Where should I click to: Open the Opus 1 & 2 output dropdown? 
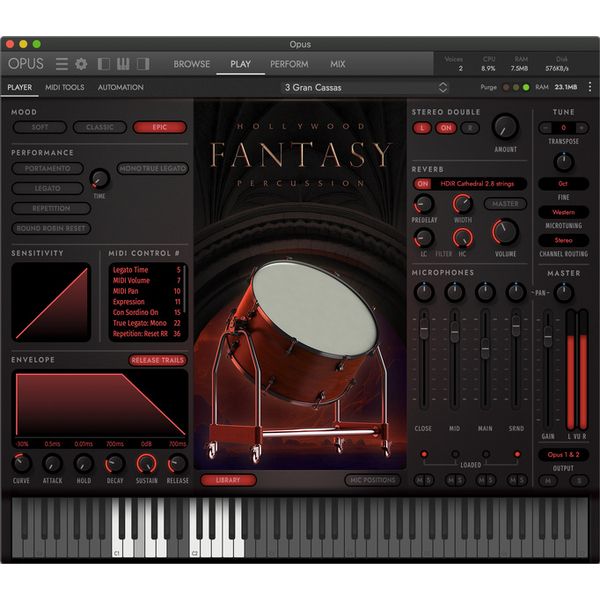pyautogui.click(x=563, y=455)
